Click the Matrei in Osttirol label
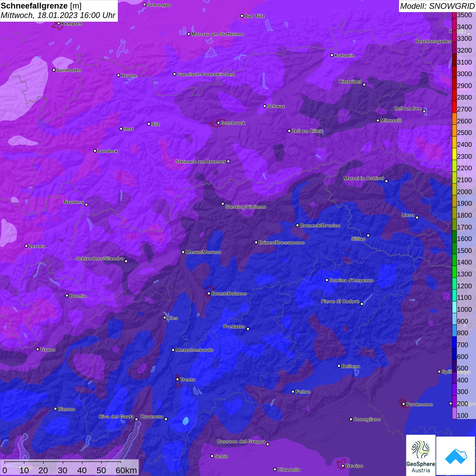This screenshot has width=476, height=476. pos(364,178)
